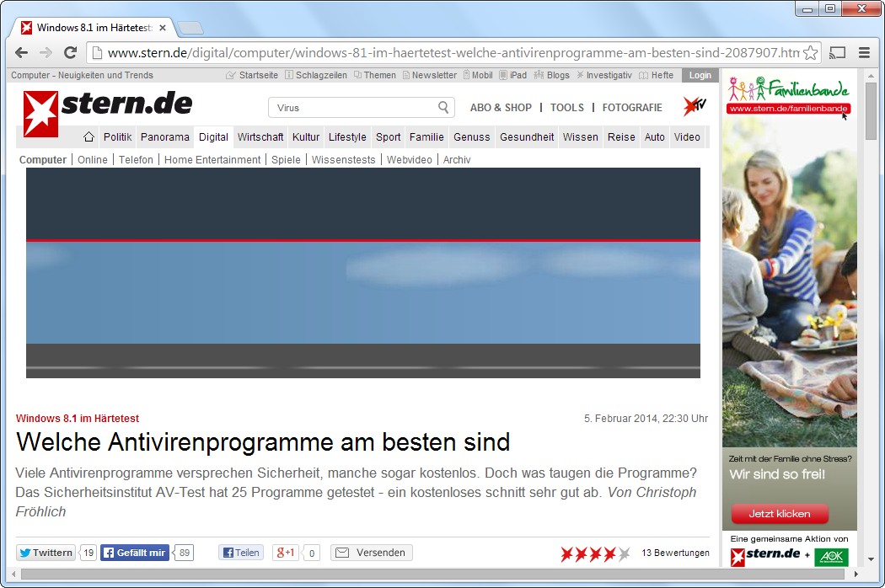Image resolution: width=885 pixels, height=588 pixels.
Task: Close the Windows 8.1 im Härtetest tab
Action: coord(163,28)
